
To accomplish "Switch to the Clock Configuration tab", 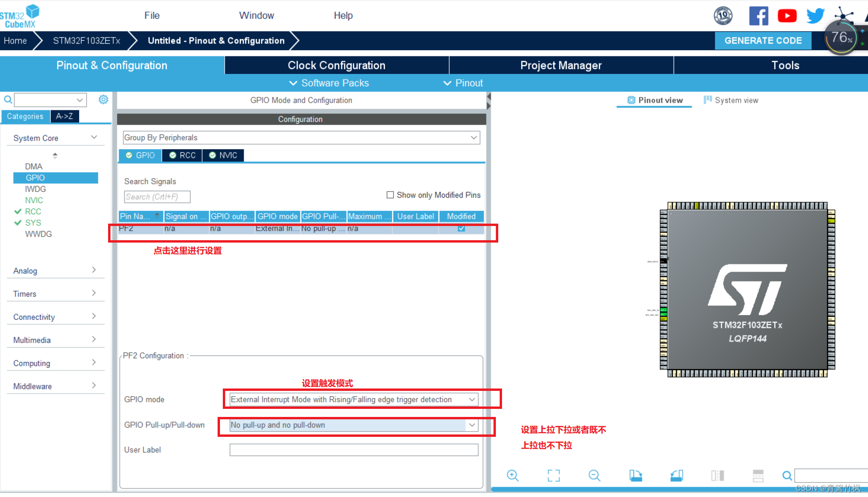I will click(336, 65).
